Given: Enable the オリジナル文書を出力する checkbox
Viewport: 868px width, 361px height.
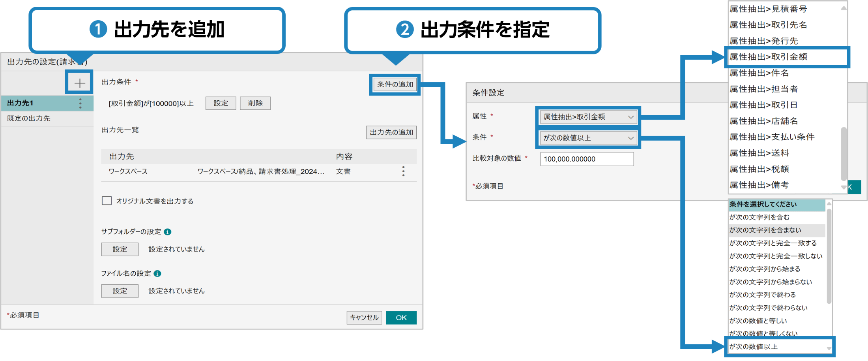Looking at the screenshot, I should point(107,201).
